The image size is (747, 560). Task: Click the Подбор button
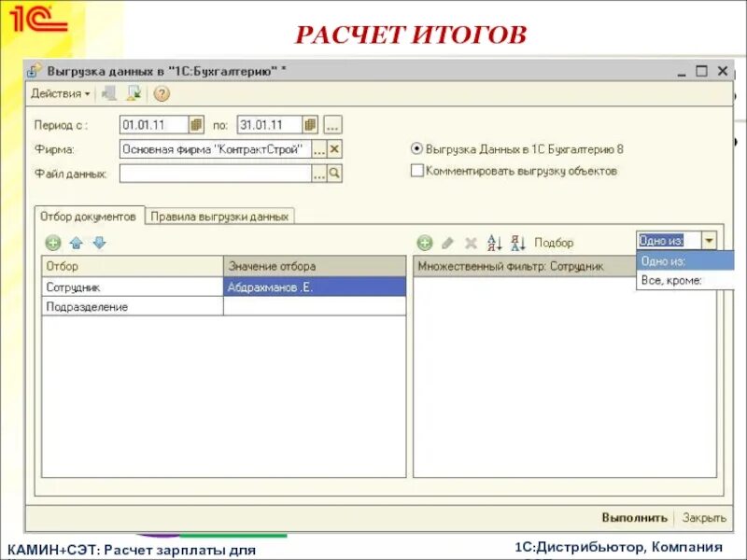point(554,243)
